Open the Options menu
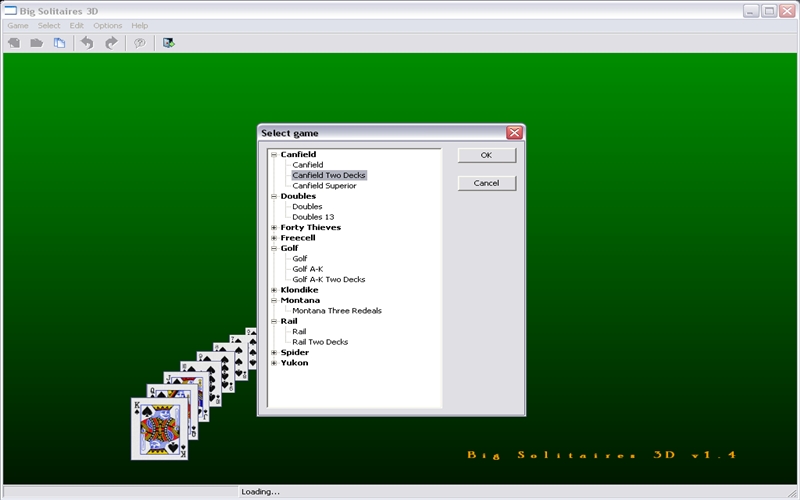Viewport: 800px width, 500px height. pyautogui.click(x=108, y=26)
